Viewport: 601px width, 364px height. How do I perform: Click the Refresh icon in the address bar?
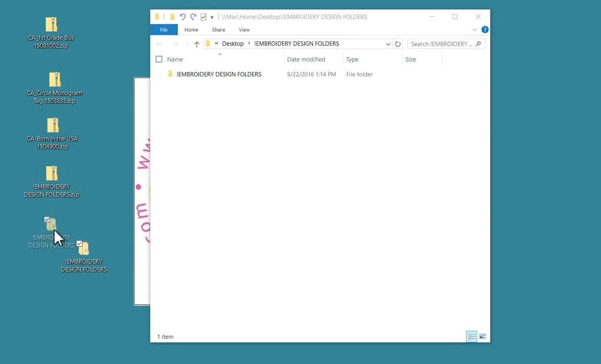[x=398, y=44]
